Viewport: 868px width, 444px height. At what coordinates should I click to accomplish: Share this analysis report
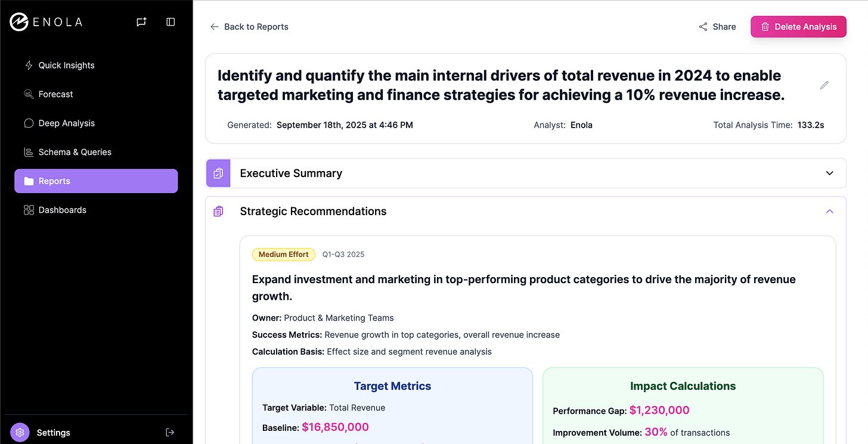click(x=717, y=27)
